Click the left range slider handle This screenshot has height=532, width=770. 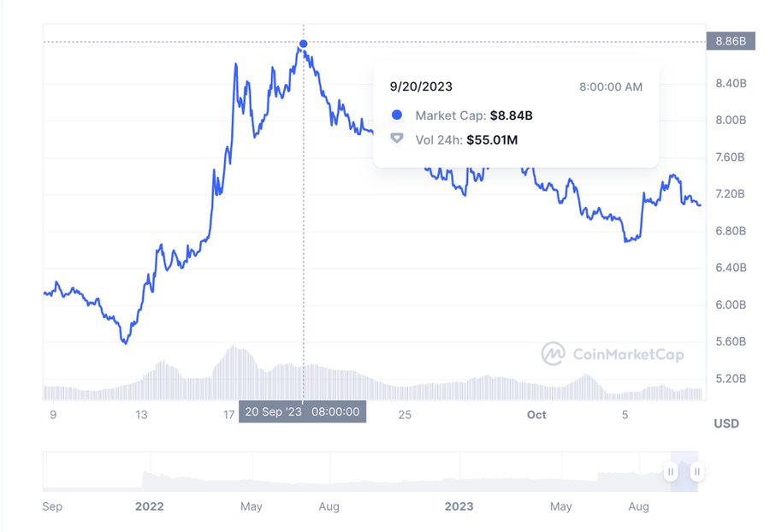[670, 472]
